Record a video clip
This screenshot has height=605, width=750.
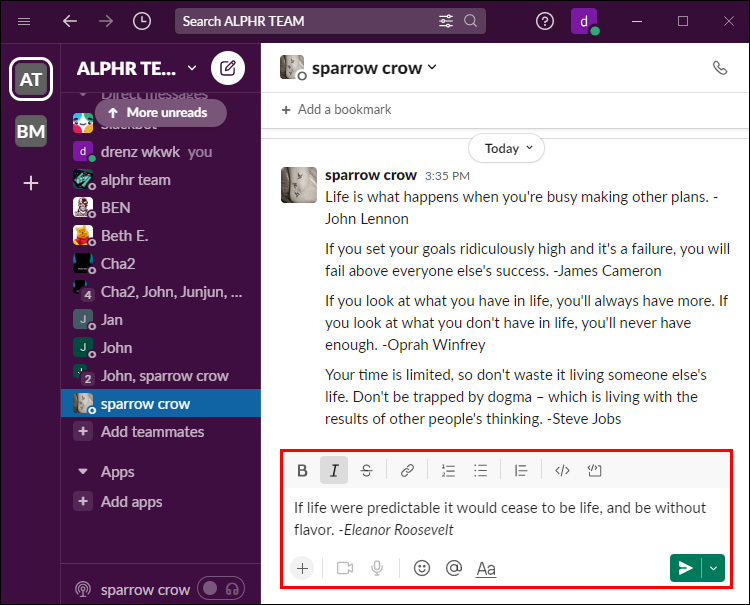pos(345,568)
